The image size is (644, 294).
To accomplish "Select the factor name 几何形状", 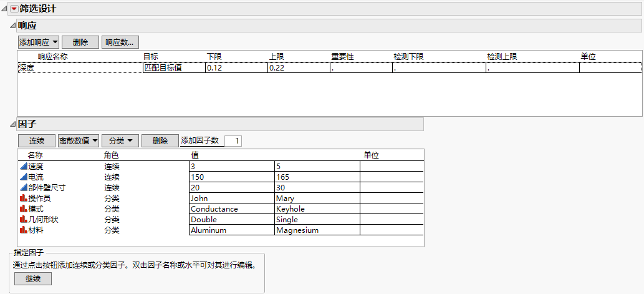I will [43, 220].
